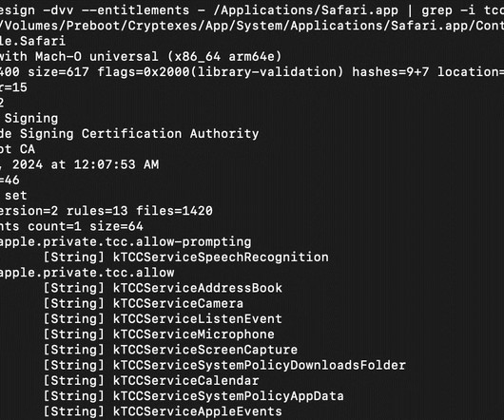Click the /Applications/Safari.app path in command
This screenshot has width=504, height=420.
coord(305,10)
